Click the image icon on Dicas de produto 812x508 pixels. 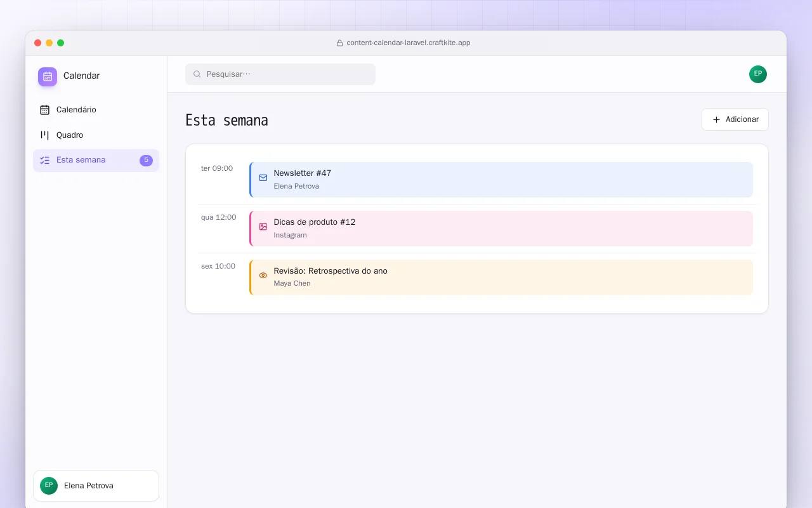click(x=263, y=227)
